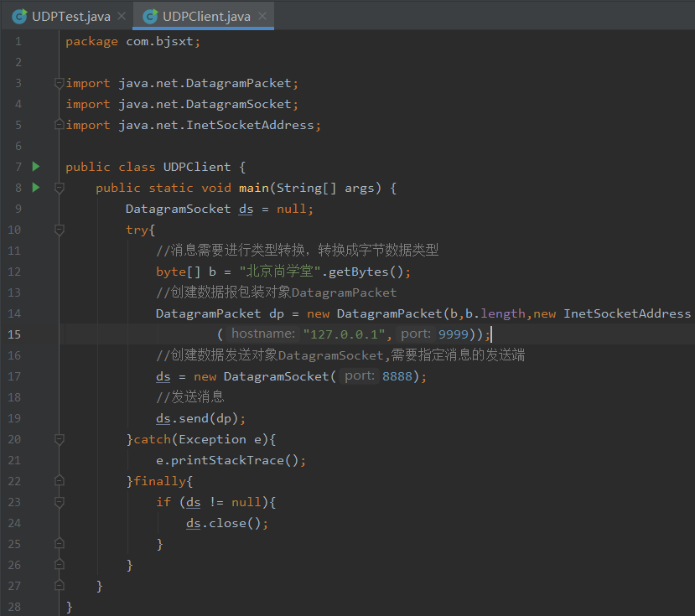The width and height of the screenshot is (695, 616).
Task: Click the port: hint before 8888
Action: point(360,375)
